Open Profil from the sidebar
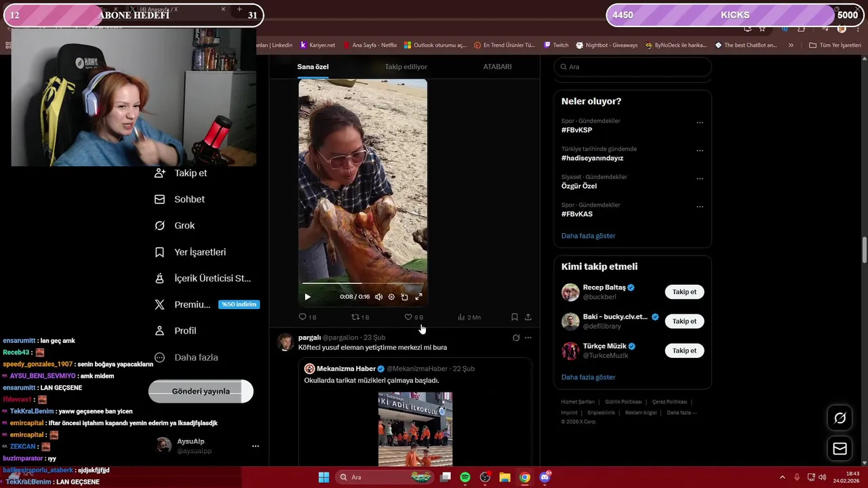Image resolution: width=868 pixels, height=488 pixels. click(175, 331)
